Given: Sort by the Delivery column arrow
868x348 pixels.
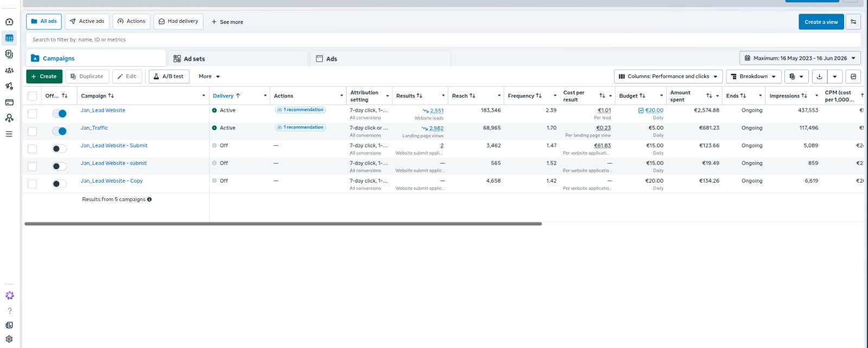Looking at the screenshot, I should click(238, 95).
